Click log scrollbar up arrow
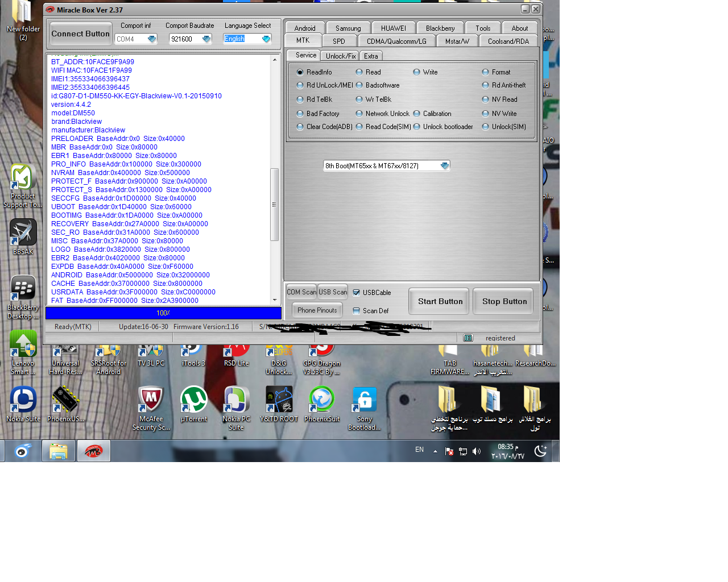 pos(274,59)
